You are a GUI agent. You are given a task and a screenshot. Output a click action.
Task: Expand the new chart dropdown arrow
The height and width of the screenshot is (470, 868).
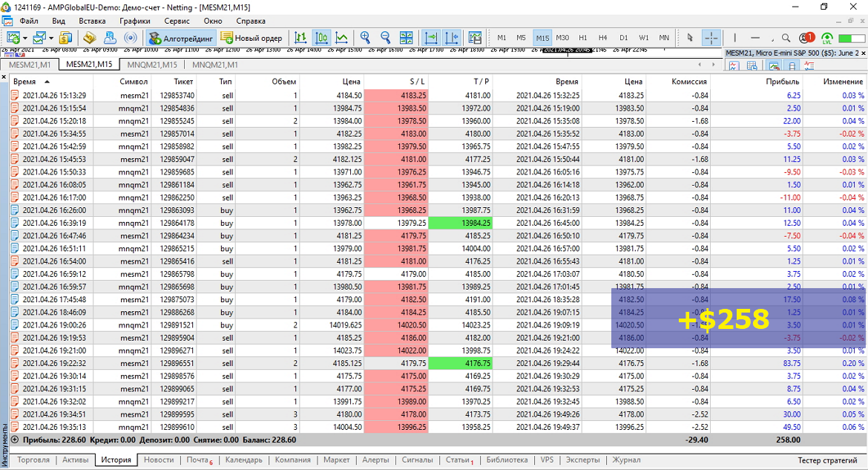[x=25, y=39]
